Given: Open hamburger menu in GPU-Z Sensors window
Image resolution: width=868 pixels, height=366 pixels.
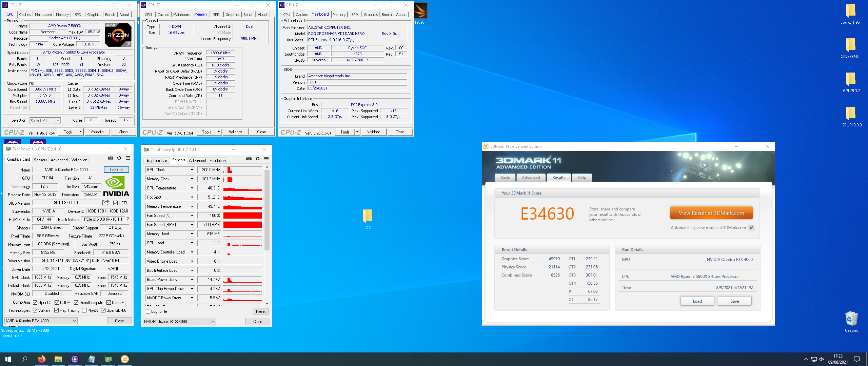Looking at the screenshot, I should pos(266,159).
